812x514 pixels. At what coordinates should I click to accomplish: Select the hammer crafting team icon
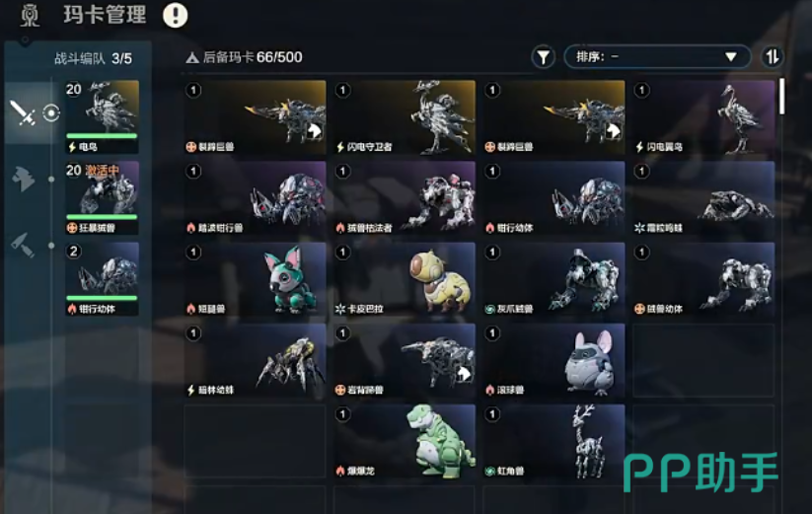point(24,245)
